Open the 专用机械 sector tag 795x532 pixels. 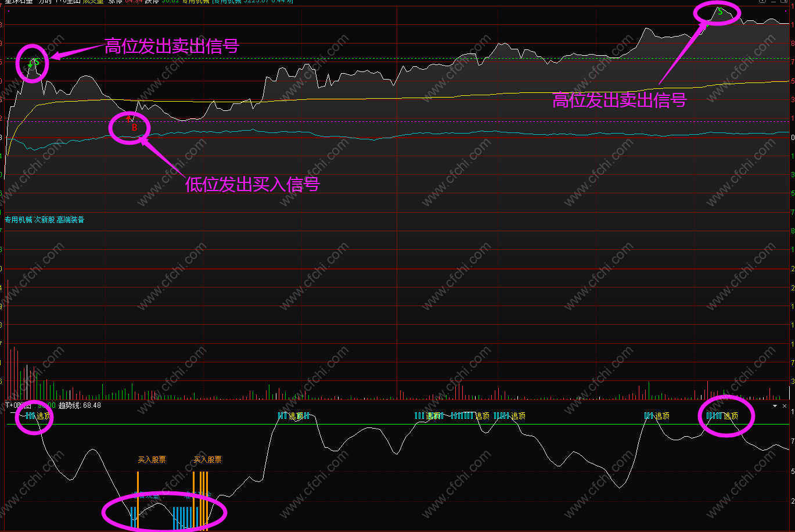coord(18,220)
